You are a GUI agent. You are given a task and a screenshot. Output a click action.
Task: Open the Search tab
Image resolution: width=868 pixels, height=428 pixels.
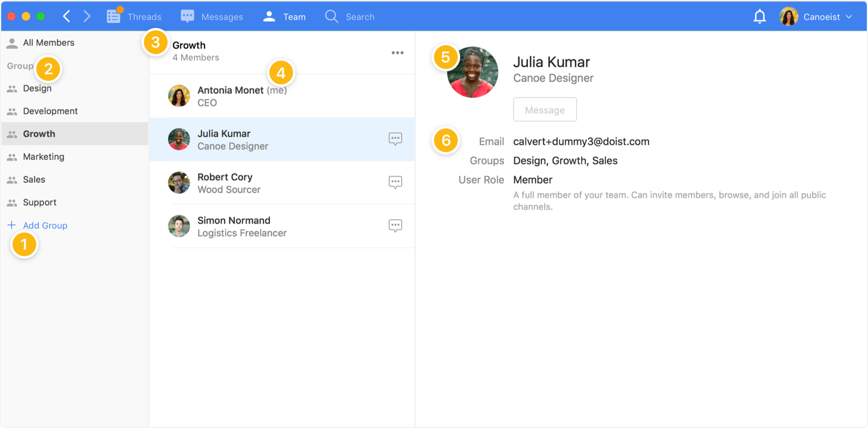coord(350,17)
